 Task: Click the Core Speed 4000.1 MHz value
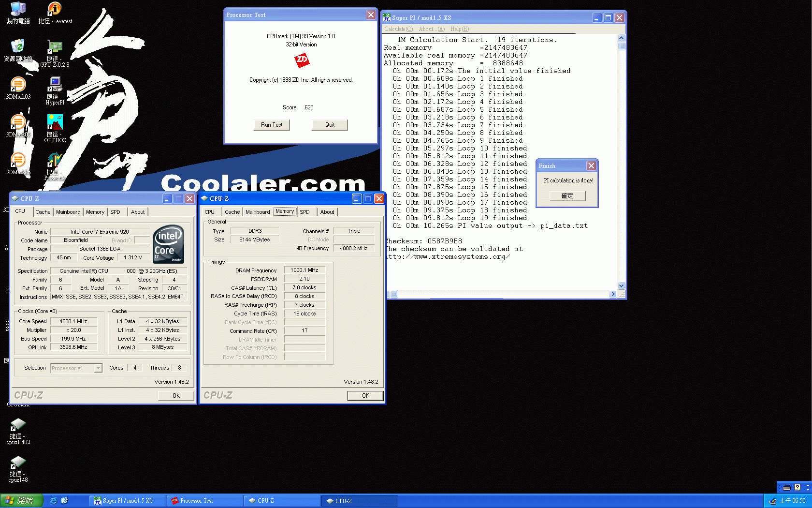pyautogui.click(x=73, y=321)
